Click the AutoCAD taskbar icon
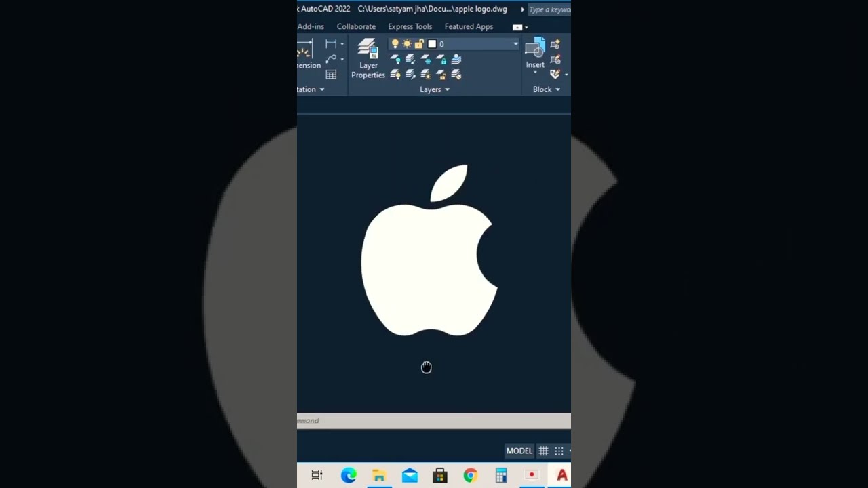This screenshot has height=488, width=868. (x=561, y=475)
